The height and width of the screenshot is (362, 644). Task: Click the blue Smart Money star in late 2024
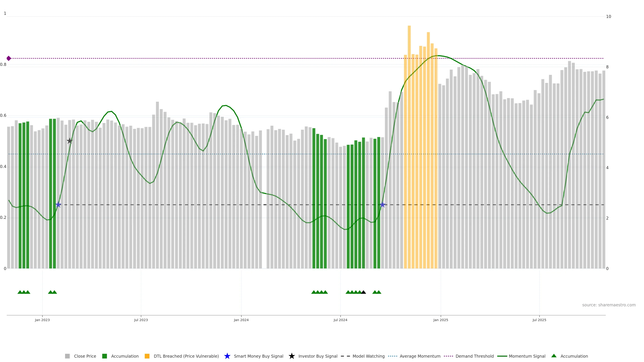[x=382, y=205]
